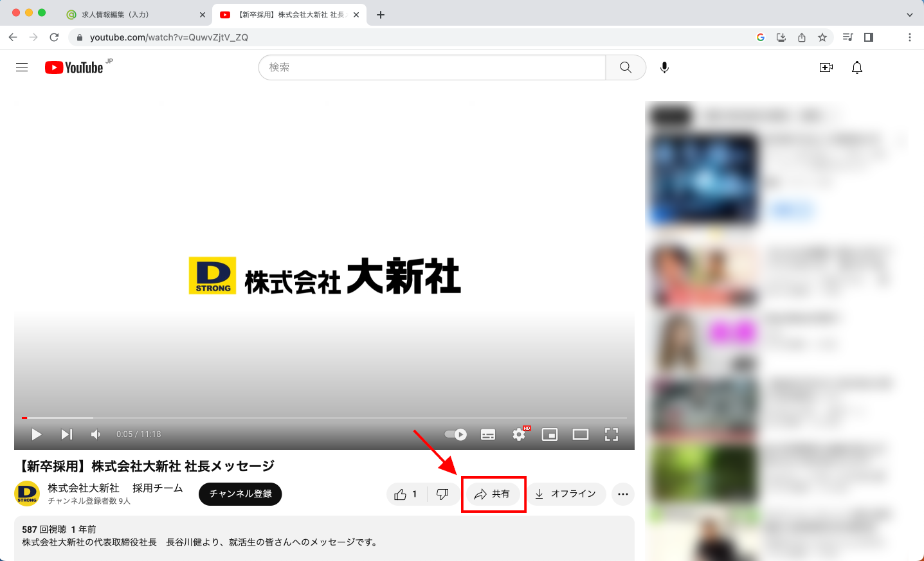
Task: Open media control icon in toolbar
Action: pos(848,37)
